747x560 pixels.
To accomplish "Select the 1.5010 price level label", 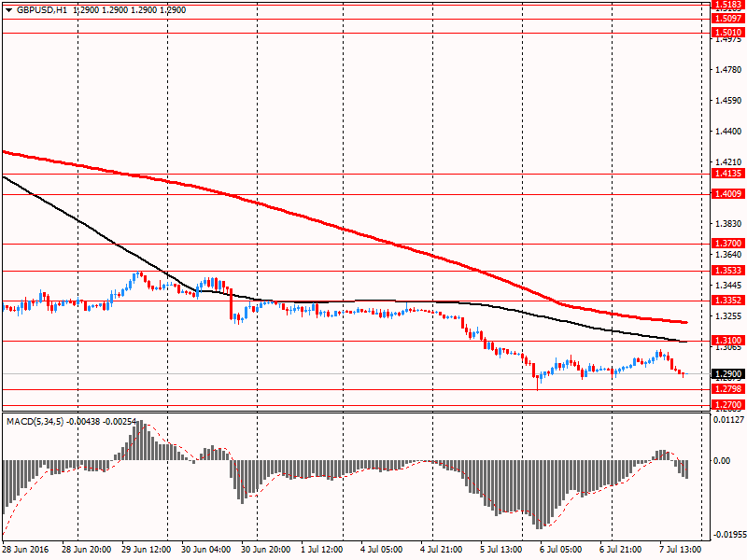I will (726, 33).
